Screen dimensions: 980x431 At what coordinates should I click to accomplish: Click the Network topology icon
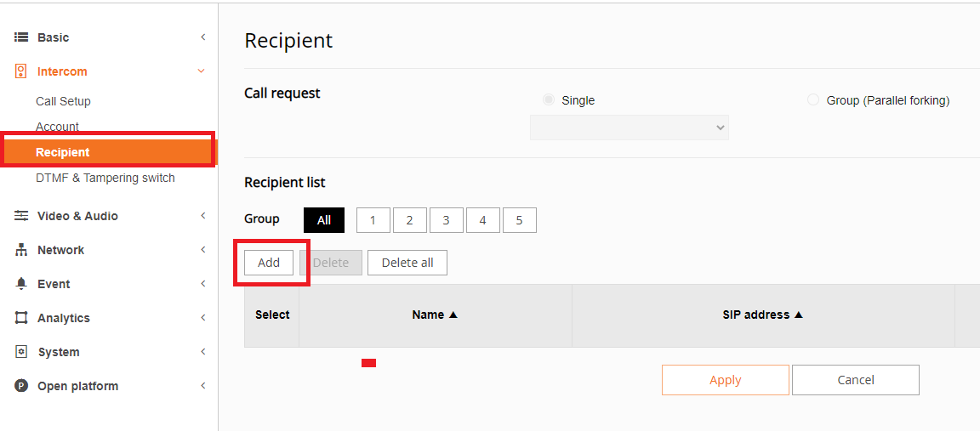pyautogui.click(x=21, y=250)
